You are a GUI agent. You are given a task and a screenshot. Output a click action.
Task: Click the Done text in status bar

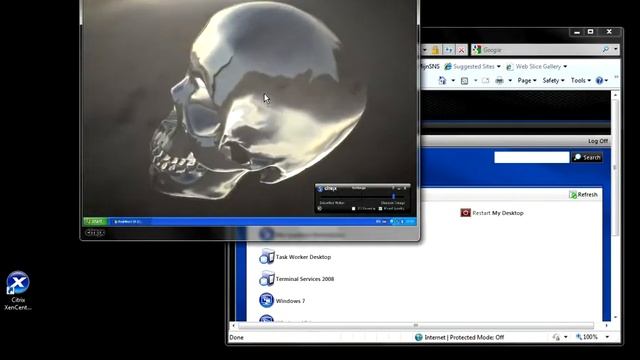[x=236, y=337]
